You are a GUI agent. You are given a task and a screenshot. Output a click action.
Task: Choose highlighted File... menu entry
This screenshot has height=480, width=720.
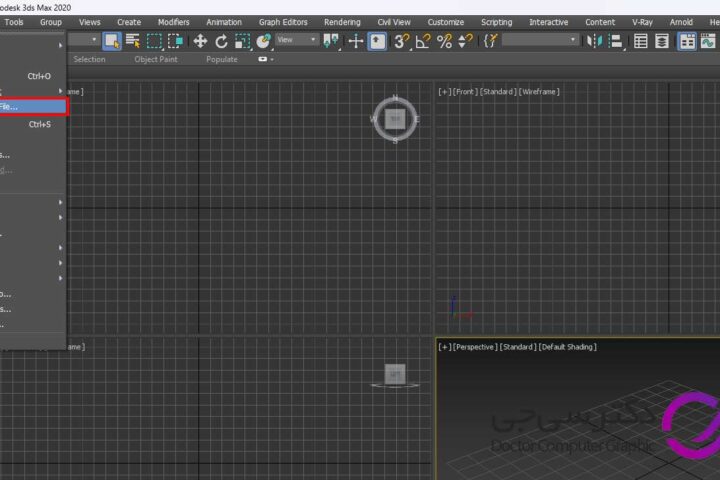[x=33, y=107]
